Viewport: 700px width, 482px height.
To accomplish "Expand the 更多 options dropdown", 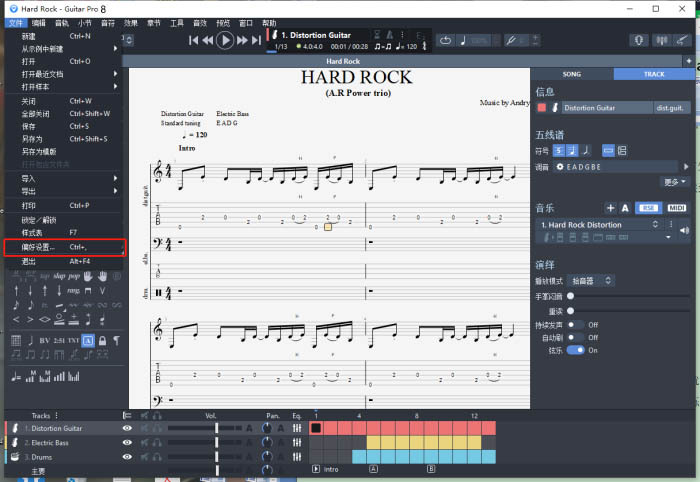I will point(676,182).
